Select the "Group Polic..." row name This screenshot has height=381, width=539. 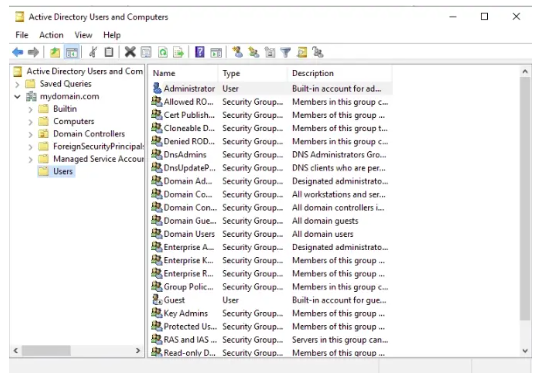coord(188,287)
